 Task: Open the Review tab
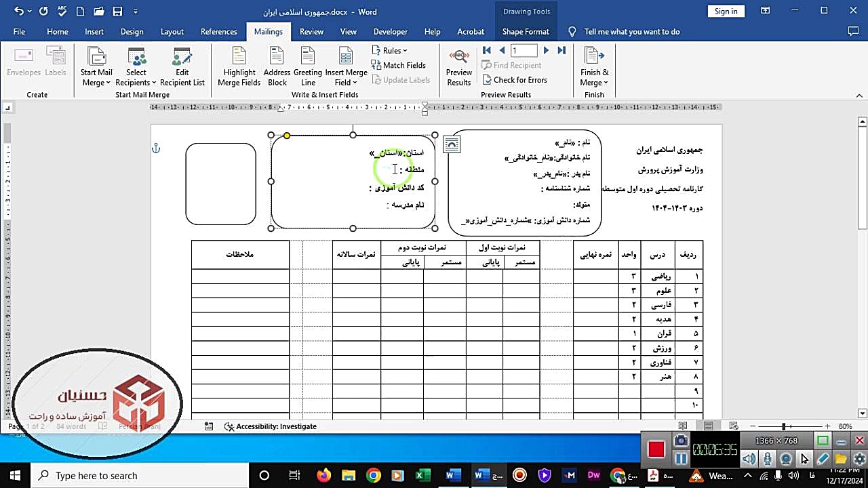311,32
